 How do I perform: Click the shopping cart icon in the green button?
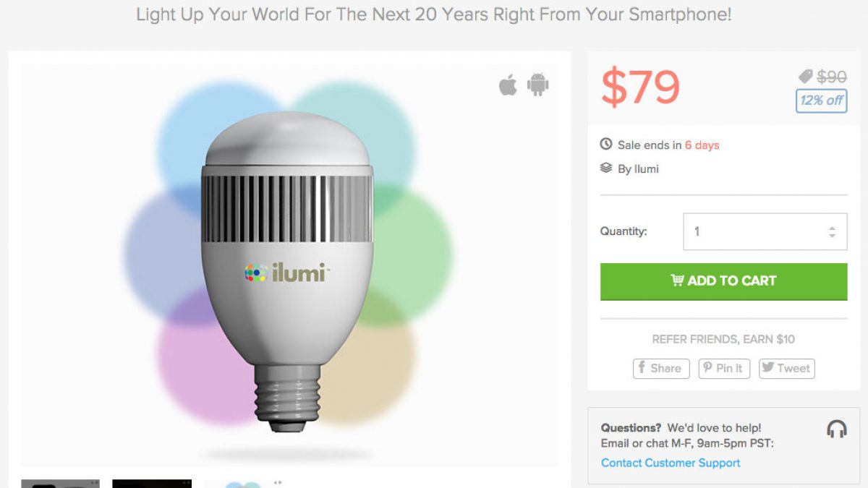coord(677,281)
